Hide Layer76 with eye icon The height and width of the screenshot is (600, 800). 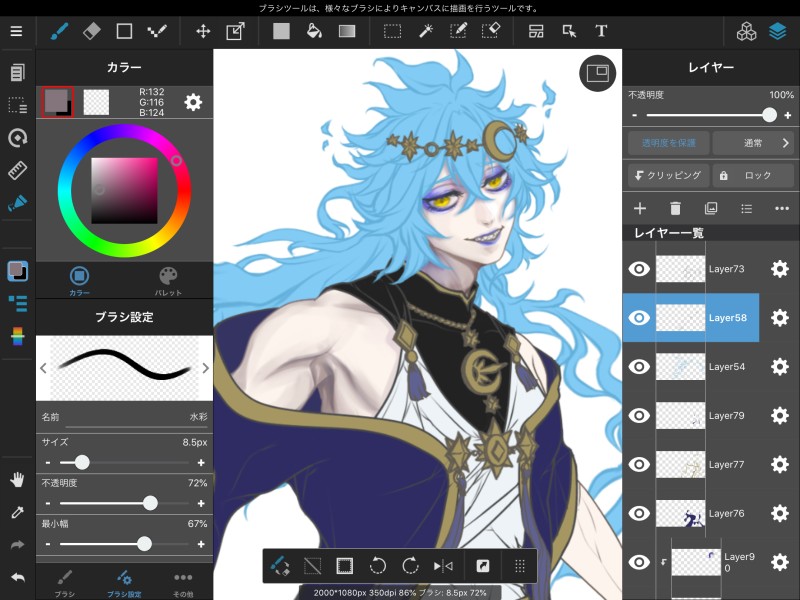639,513
